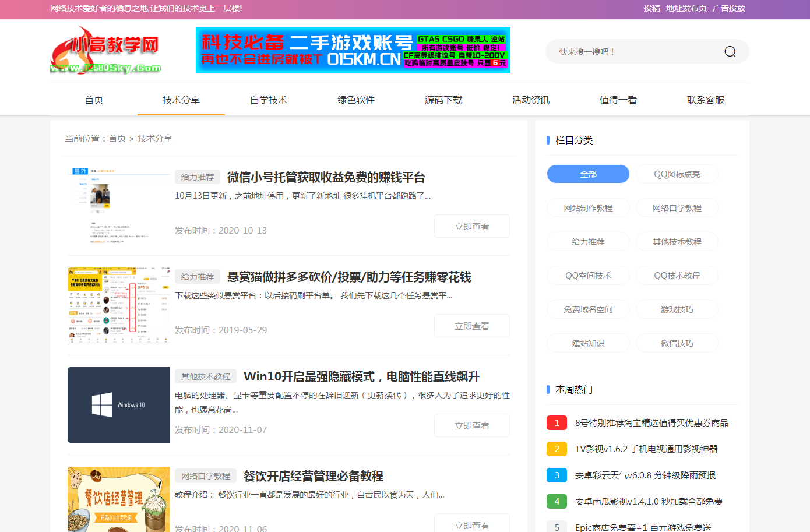810x532 pixels.
Task: Click the site logo image
Action: click(x=105, y=51)
